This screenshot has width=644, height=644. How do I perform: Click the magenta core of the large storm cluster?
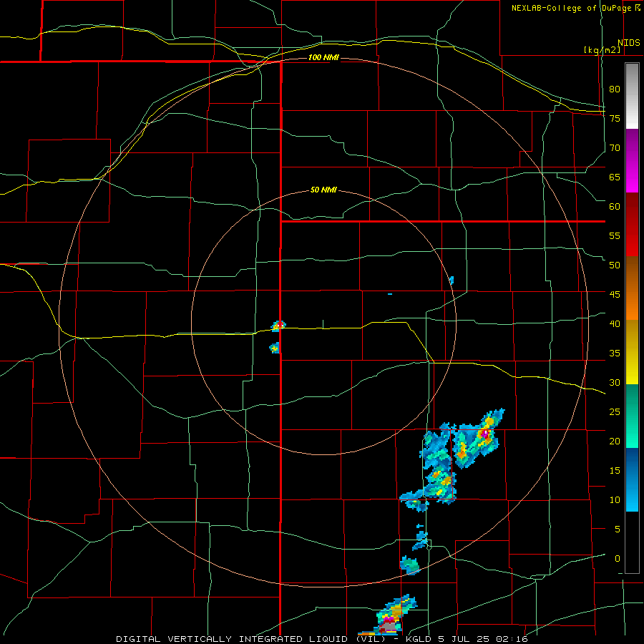(485, 432)
